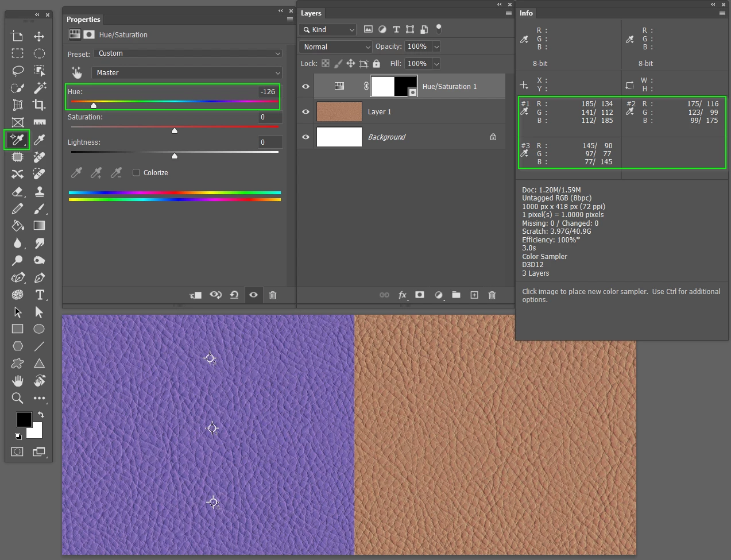Turn layer filtering on or off
The image size is (731, 560).
[x=439, y=29]
